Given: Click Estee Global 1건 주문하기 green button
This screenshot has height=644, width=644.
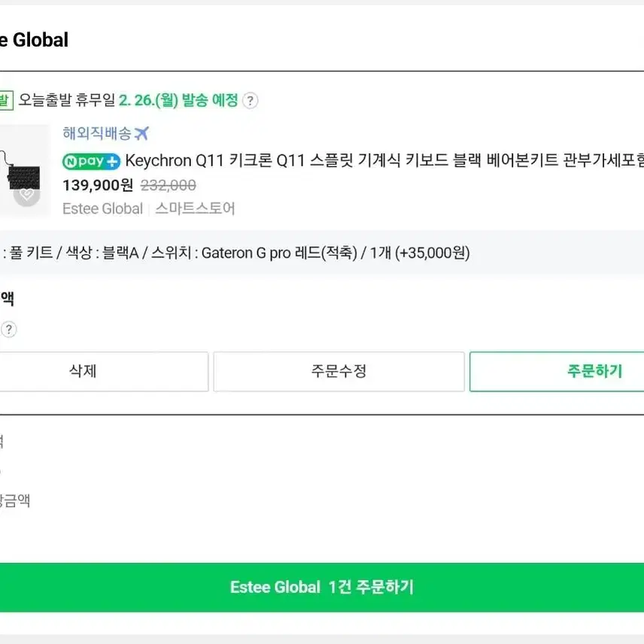Looking at the screenshot, I should 322,588.
